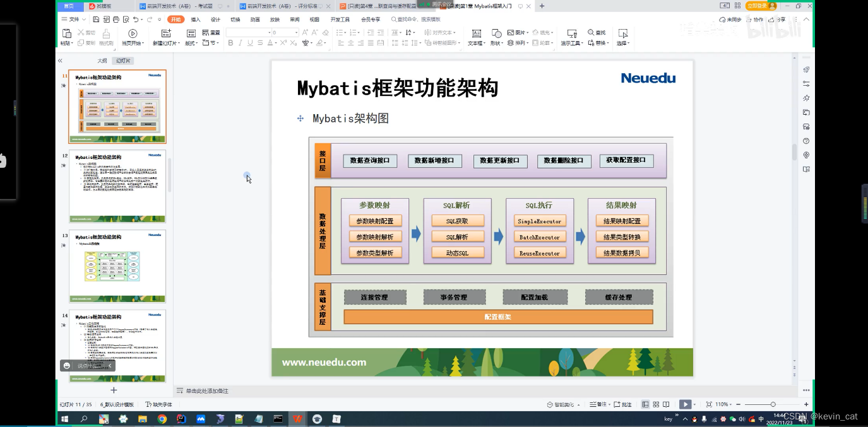Viewport: 868px width, 427px height.
Task: Click the Bold formatting icon
Action: (x=230, y=43)
